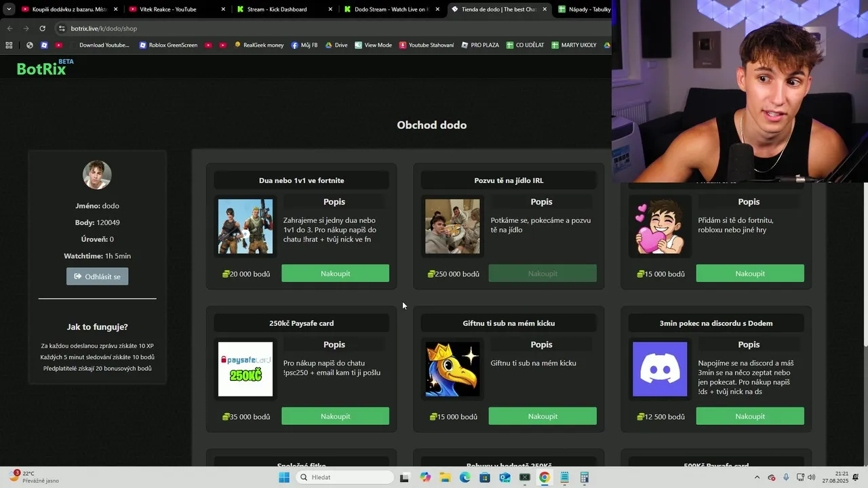The height and width of the screenshot is (488, 868).
Task: Close the Stream - Kick Dashboard tab
Action: click(330, 9)
